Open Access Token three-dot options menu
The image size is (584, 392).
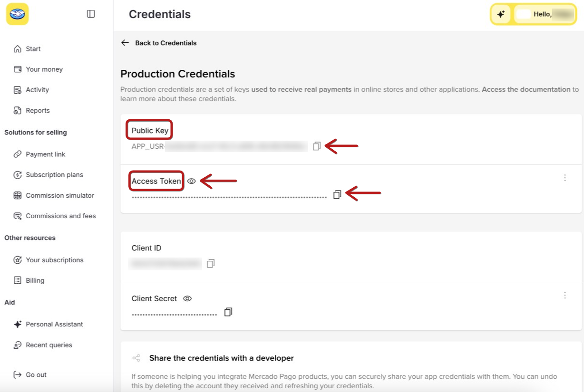pos(565,178)
